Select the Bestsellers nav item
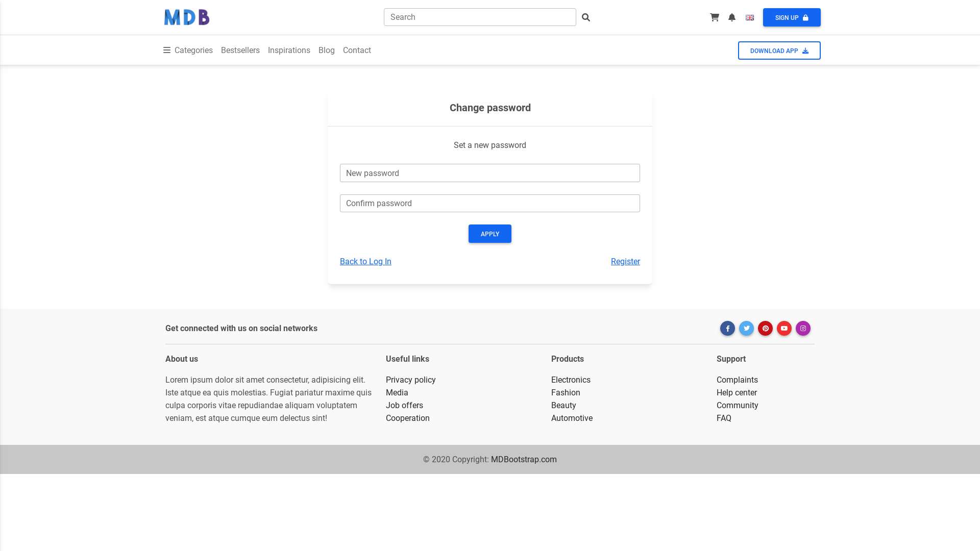 pos(240,50)
